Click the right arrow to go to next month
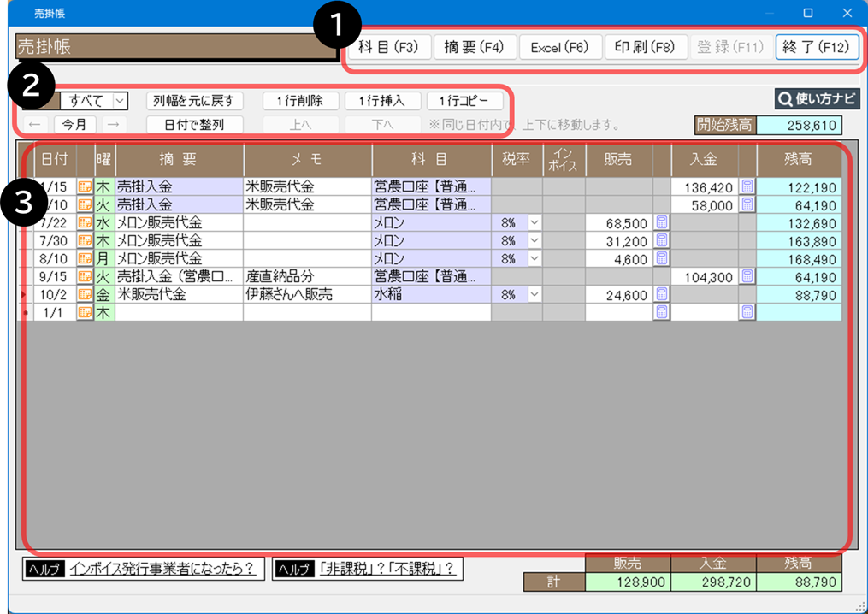868x614 pixels. (x=113, y=125)
